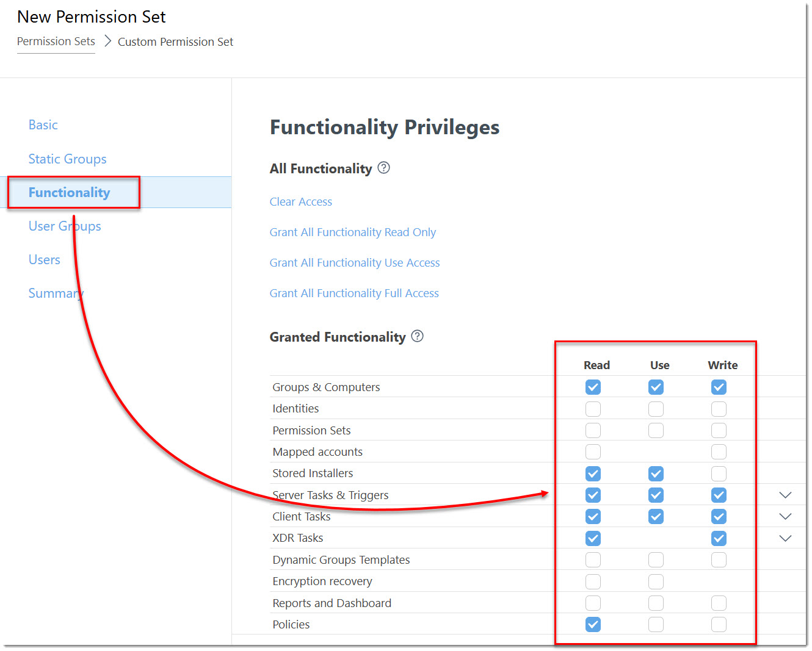812x651 pixels.
Task: Switch to the Summary section
Action: coord(56,293)
